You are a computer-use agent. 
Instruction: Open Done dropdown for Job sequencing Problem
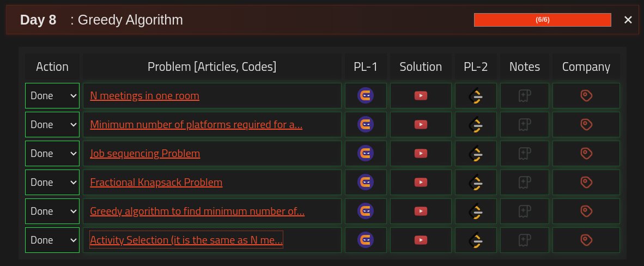52,153
